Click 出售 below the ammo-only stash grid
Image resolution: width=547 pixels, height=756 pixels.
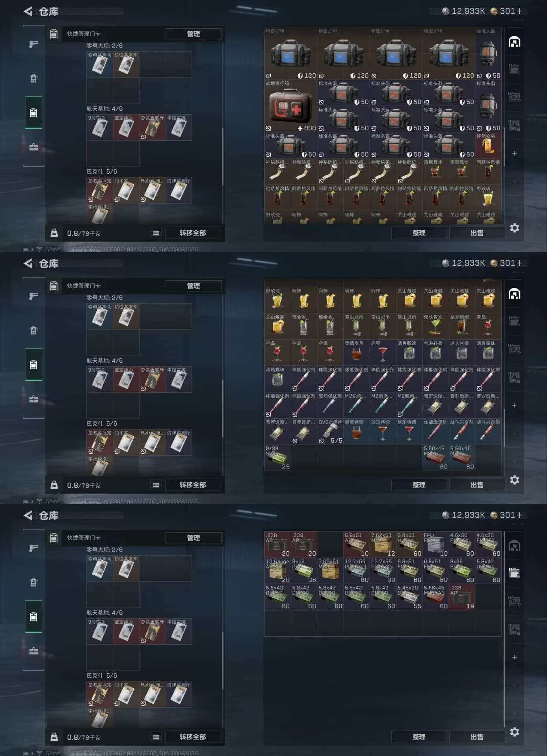click(x=477, y=737)
